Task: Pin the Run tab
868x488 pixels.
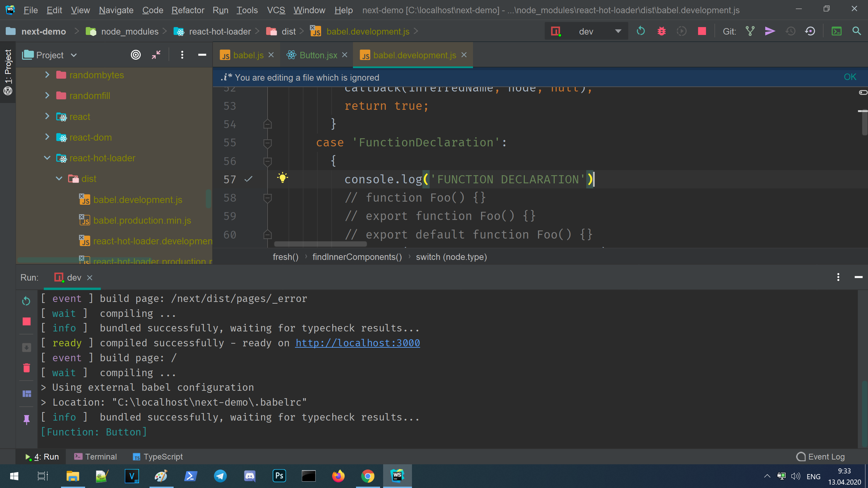Action: [x=26, y=420]
